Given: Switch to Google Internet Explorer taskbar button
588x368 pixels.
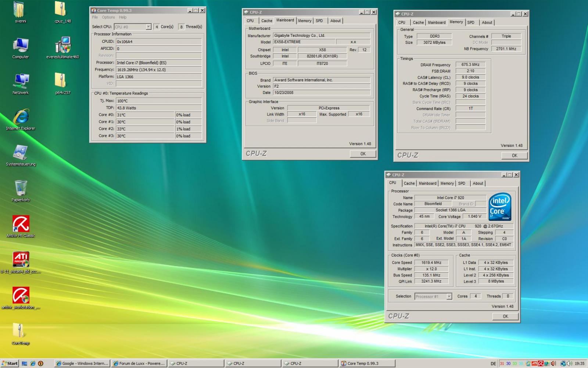Looking at the screenshot, I should 82,363.
